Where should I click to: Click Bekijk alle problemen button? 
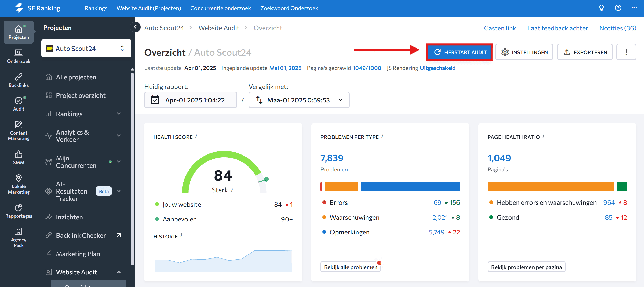point(351,267)
